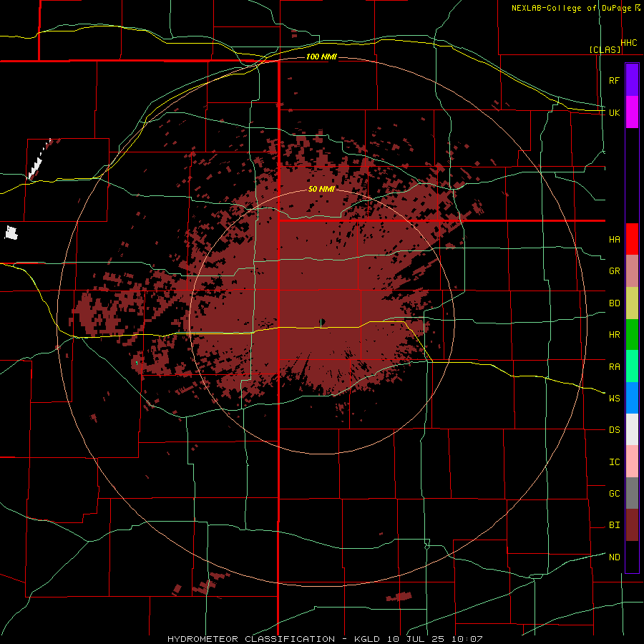Viewport: 644px width, 644px height.
Task: Click the white dry snow patch at left edge
Action: tap(11, 233)
